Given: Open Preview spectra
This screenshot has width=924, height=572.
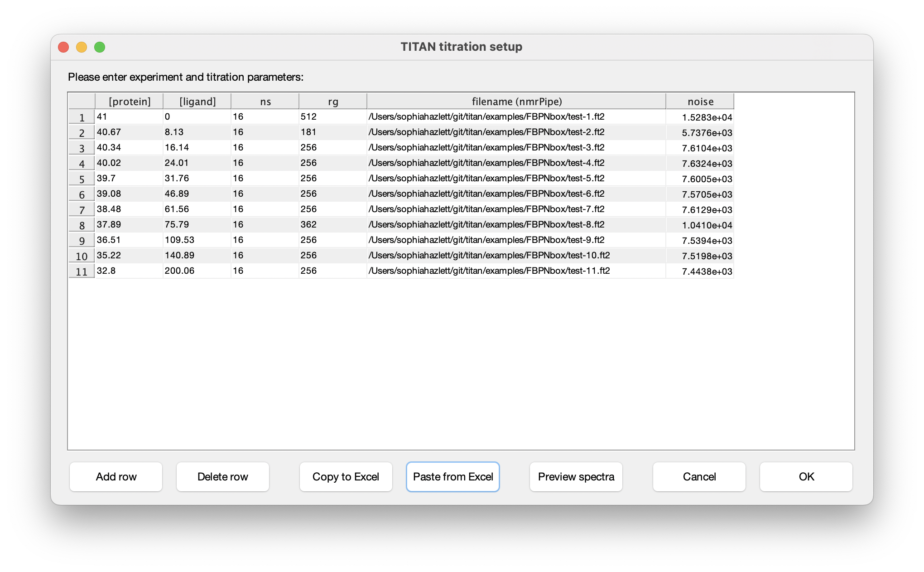Looking at the screenshot, I should pyautogui.click(x=576, y=476).
